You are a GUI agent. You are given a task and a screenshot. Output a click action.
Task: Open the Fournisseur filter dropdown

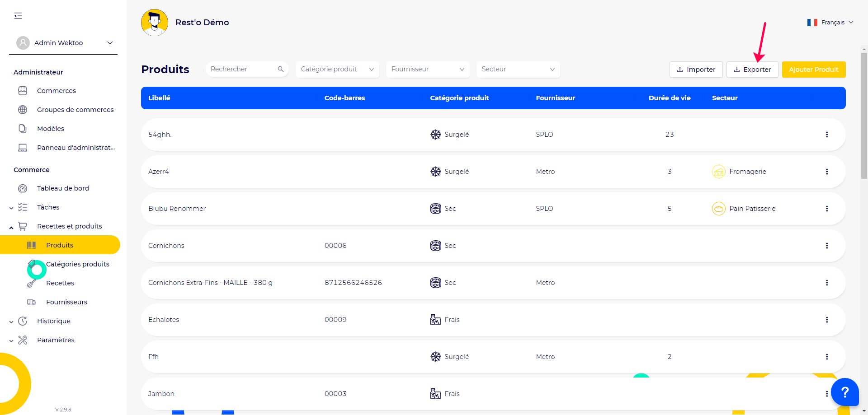428,69
